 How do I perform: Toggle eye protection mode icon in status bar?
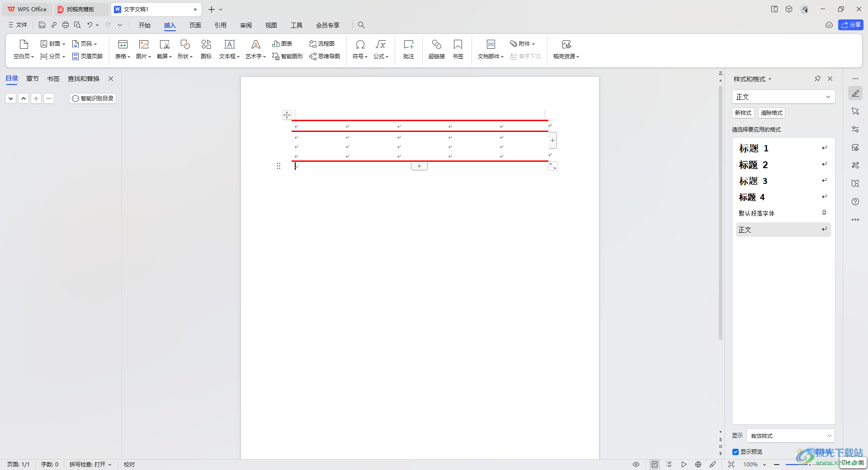[x=636, y=464]
